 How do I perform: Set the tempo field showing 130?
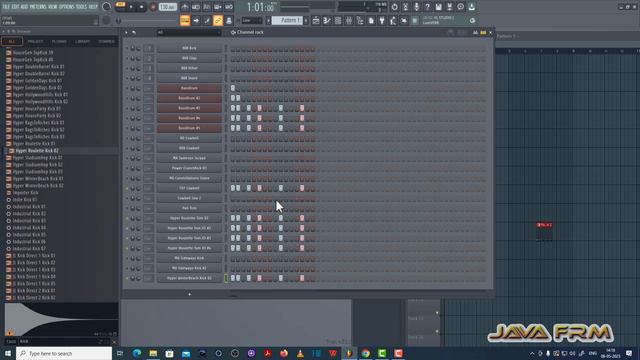[x=167, y=7]
